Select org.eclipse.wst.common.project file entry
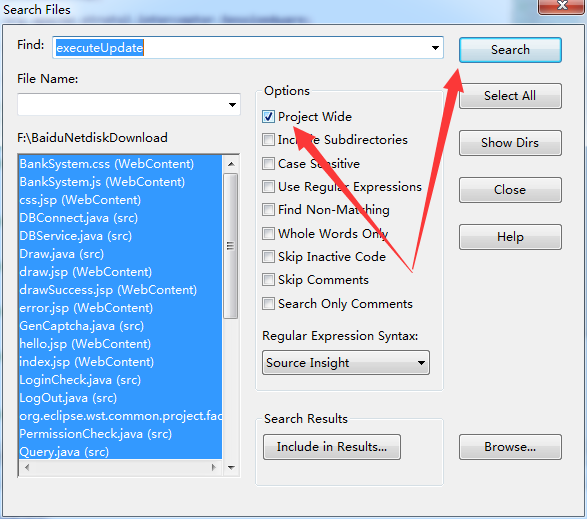587x519 pixels. pos(120,416)
